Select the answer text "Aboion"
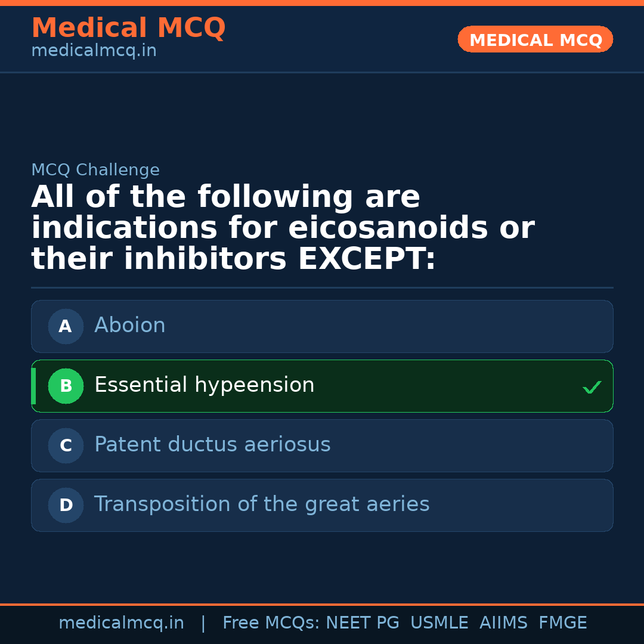 point(130,326)
